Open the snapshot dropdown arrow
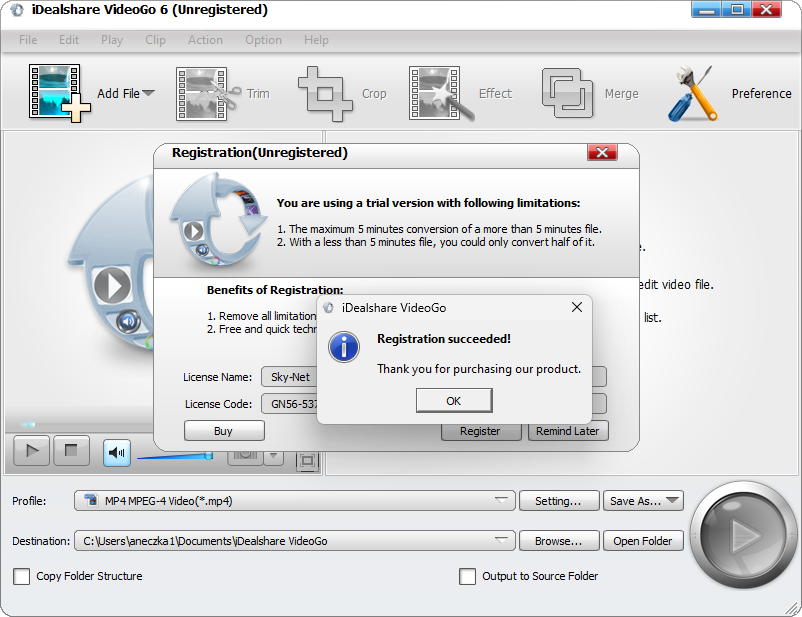Image resolution: width=802 pixels, height=617 pixels. click(274, 456)
